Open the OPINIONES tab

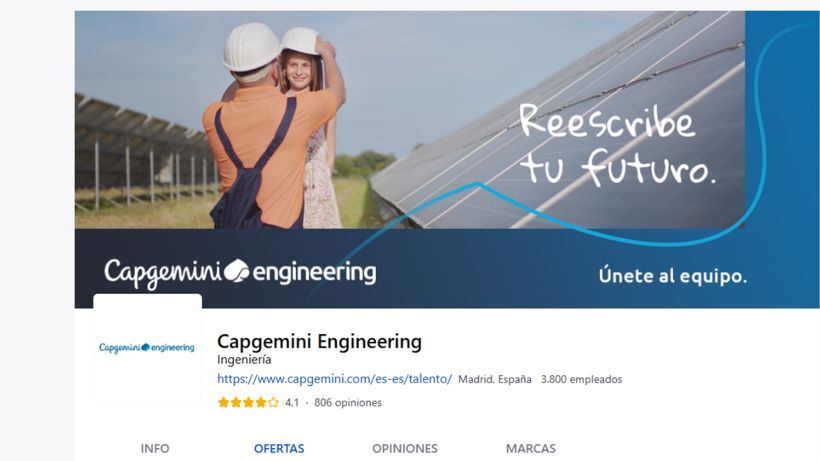[405, 448]
